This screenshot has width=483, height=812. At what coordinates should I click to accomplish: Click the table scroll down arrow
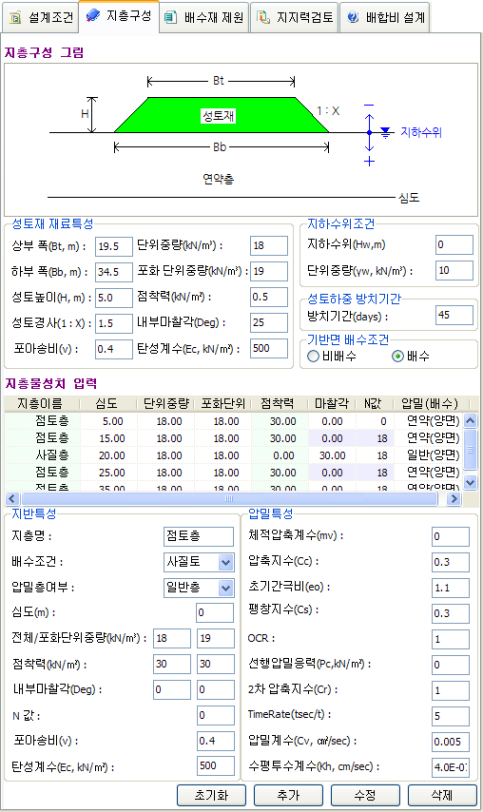[470, 482]
